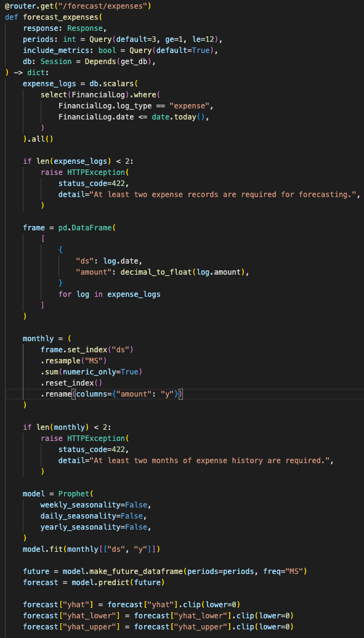Image resolution: width=364 pixels, height=638 pixels.
Task: Click the 'forecast["yhat_upper"]' assignment line
Action: (x=158, y=626)
